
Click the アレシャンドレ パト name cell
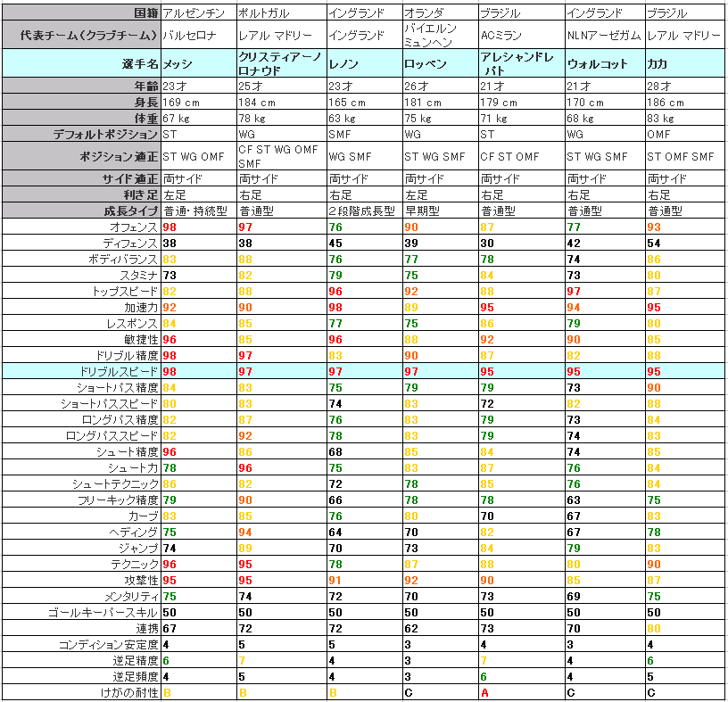coord(521,64)
